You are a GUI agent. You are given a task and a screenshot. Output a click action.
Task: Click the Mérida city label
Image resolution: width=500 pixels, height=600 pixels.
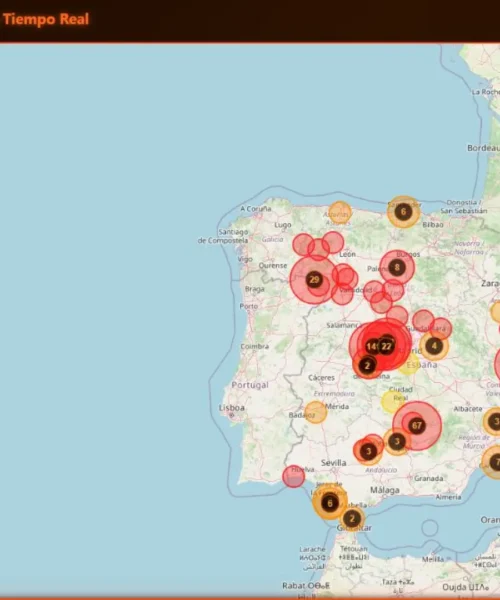337,406
